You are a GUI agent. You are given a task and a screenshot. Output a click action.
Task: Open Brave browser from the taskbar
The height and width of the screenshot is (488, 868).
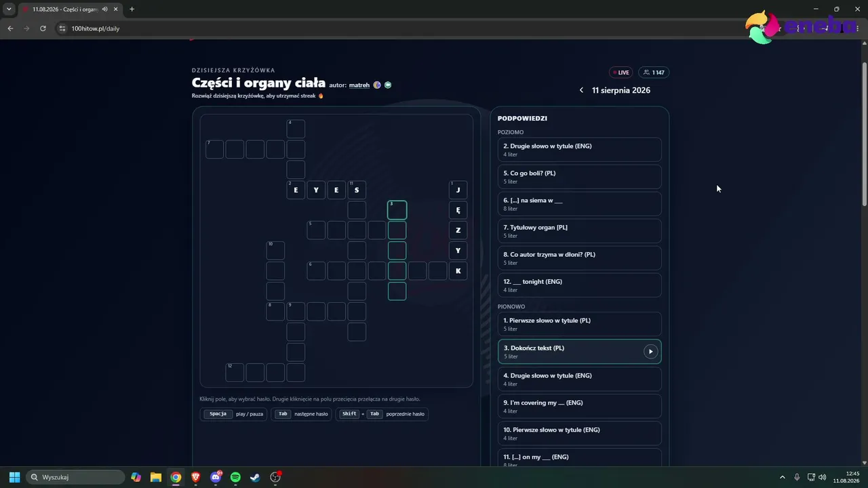point(196,477)
